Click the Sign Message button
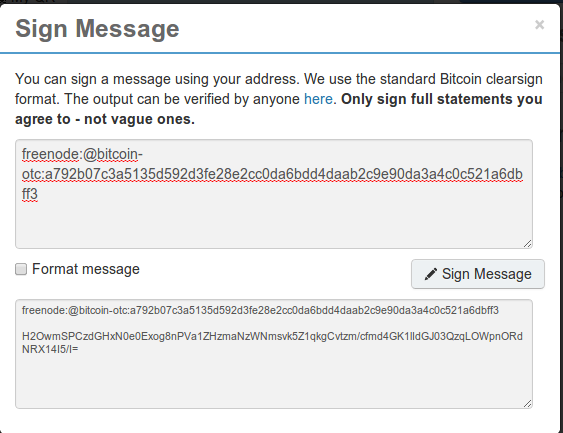The width and height of the screenshot is (563, 433). click(x=478, y=274)
